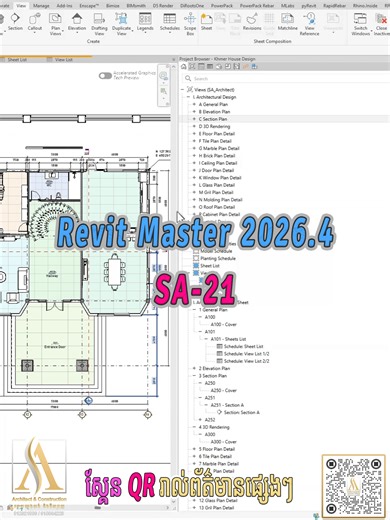
Task: Open the Sheet List schedule entry
Action: pyautogui.click(x=210, y=266)
